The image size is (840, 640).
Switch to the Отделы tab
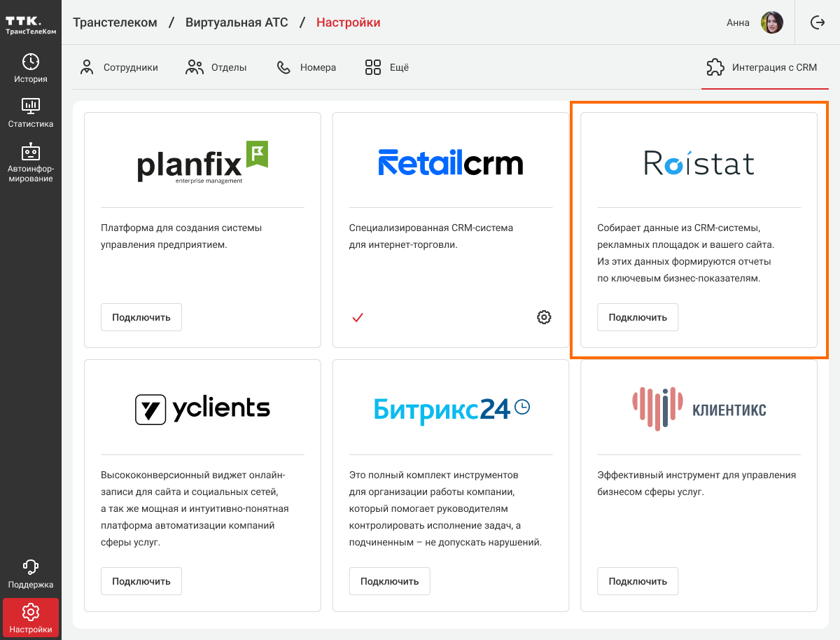point(216,67)
